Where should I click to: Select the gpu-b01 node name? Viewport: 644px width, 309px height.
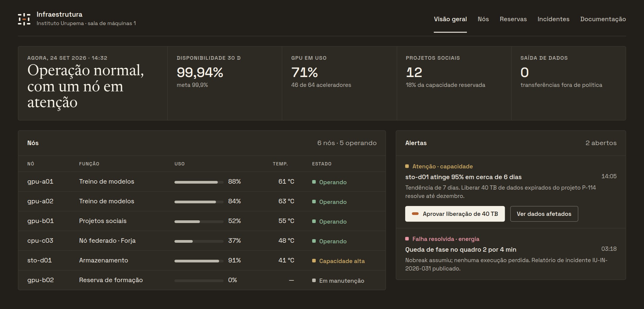tap(41, 221)
